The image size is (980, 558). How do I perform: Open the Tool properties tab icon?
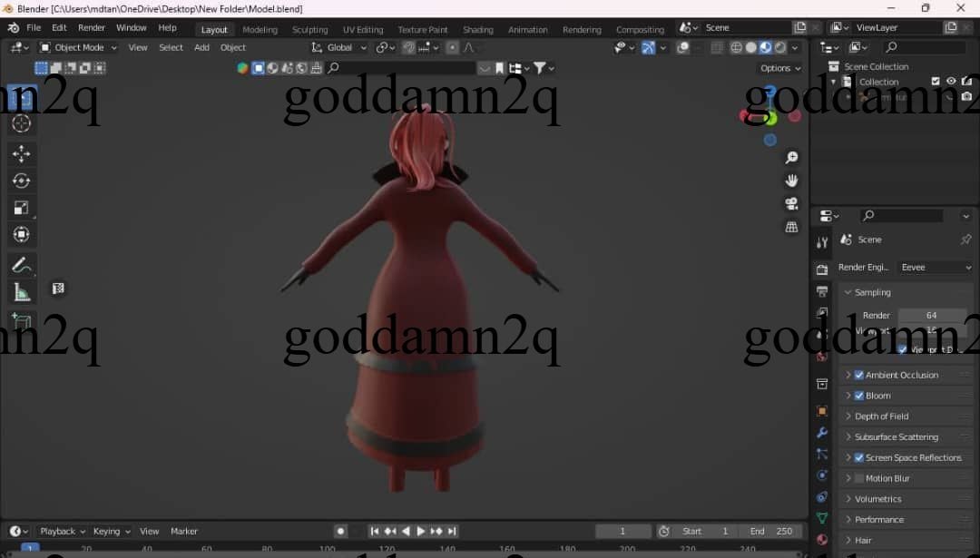coord(822,242)
